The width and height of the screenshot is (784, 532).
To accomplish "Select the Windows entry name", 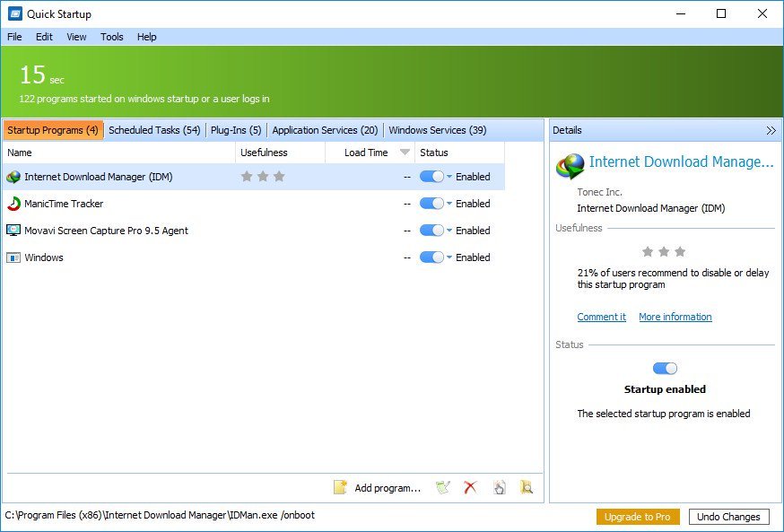I will 43,257.
